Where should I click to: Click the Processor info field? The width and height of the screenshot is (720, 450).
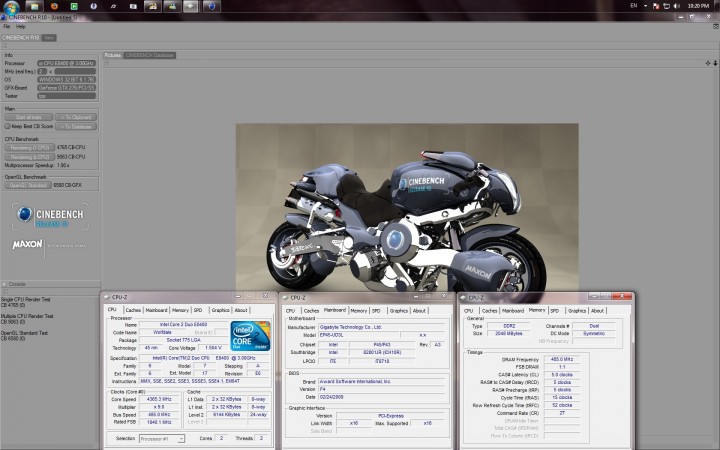coord(67,63)
